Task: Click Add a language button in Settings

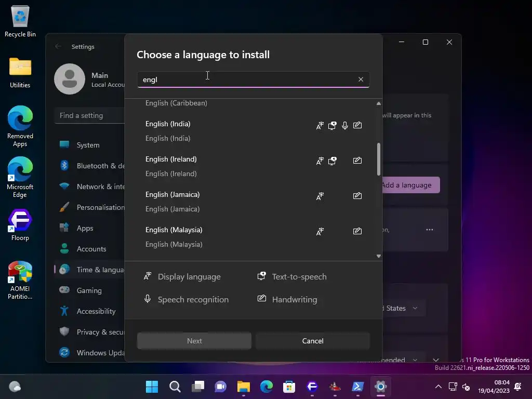Action: pos(411,185)
